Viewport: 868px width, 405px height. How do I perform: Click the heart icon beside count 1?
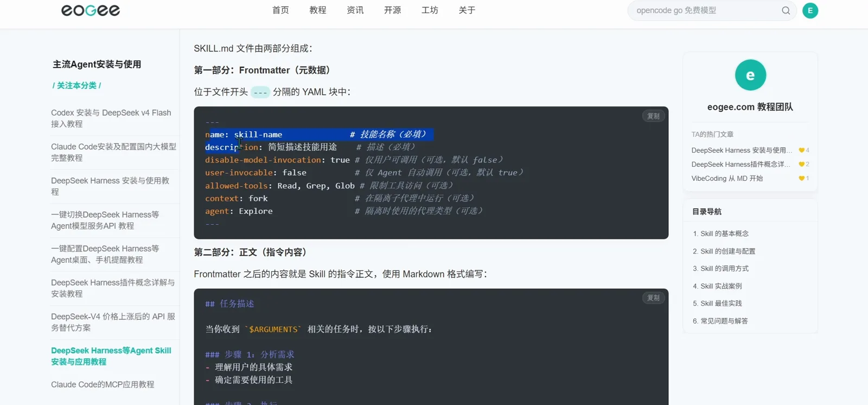pos(801,179)
